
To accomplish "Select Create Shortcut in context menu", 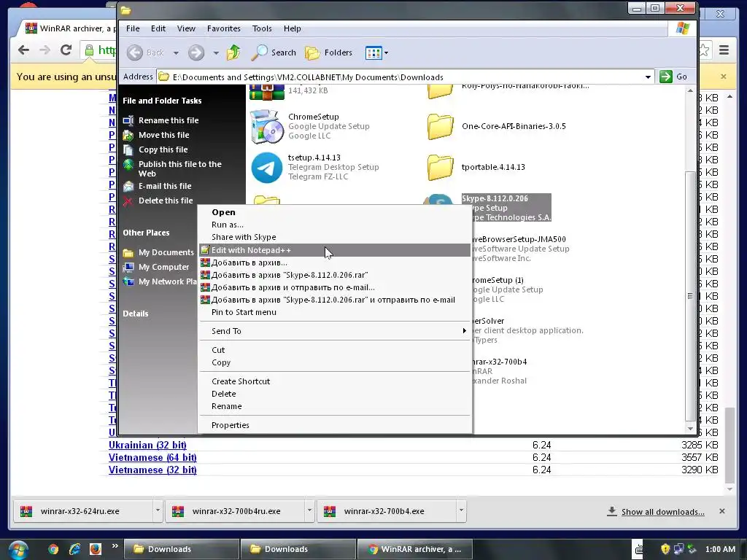I will [x=335, y=381].
